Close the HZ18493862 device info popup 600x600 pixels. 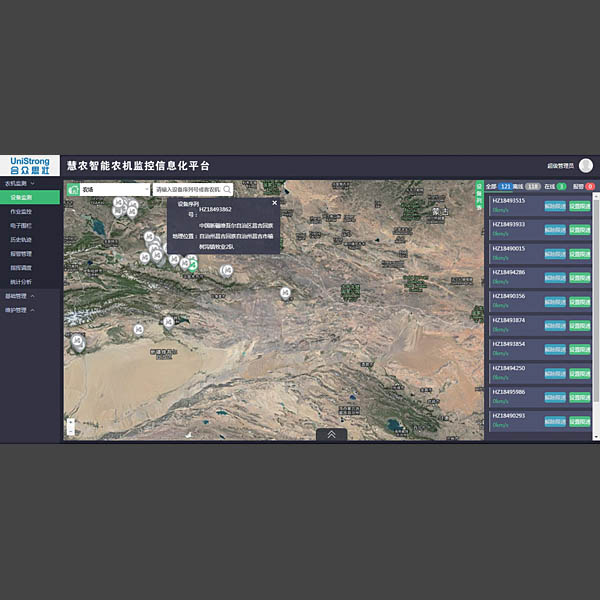tap(274, 203)
